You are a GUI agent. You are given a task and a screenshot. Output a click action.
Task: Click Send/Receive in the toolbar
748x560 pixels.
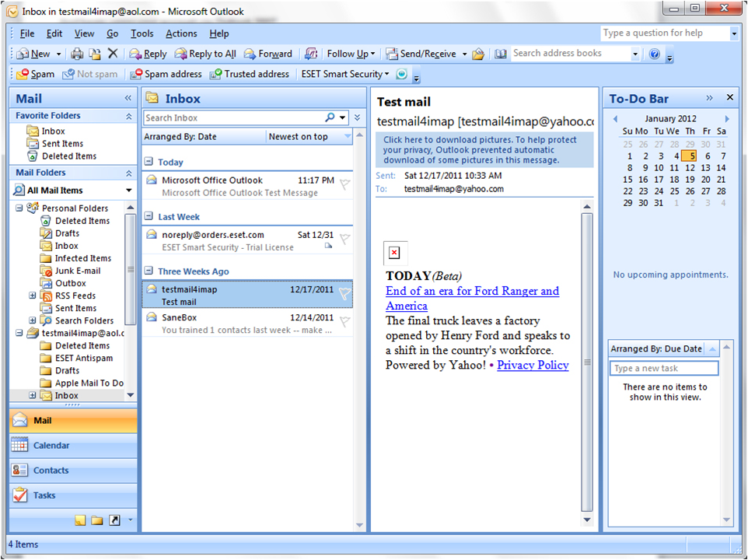(421, 54)
